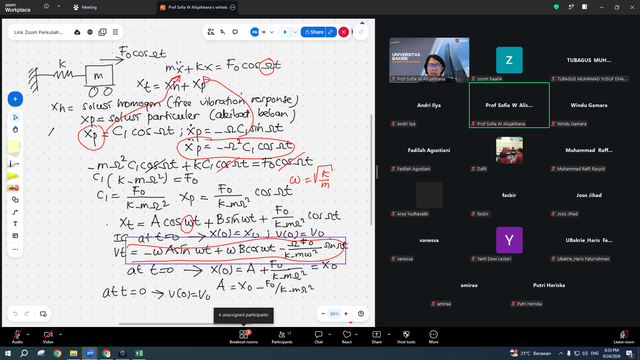The width and height of the screenshot is (640, 360).
Task: Click the whiteboard vertical scrollbar
Action: [x=371, y=169]
